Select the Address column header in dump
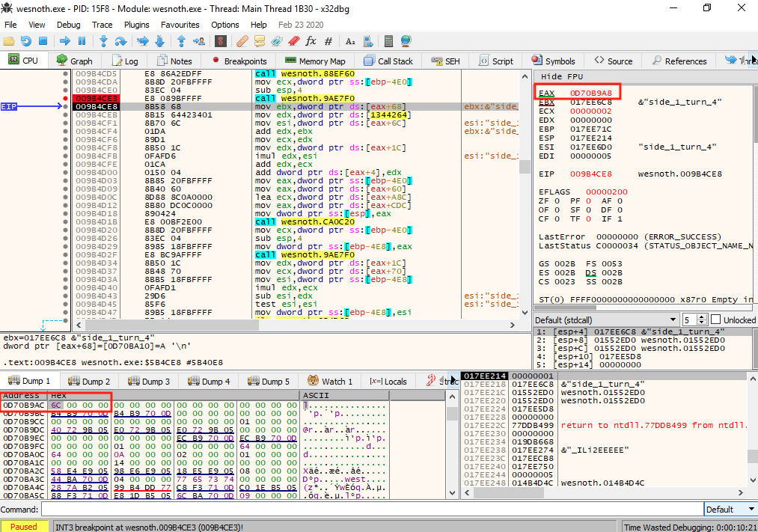Viewport: 758px width, 532px height. (x=24, y=396)
